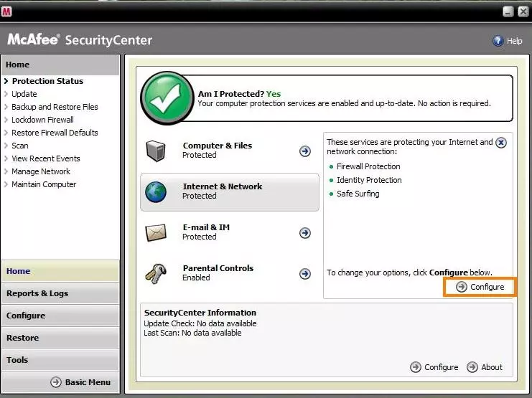Open the Restore menu

coord(60,338)
